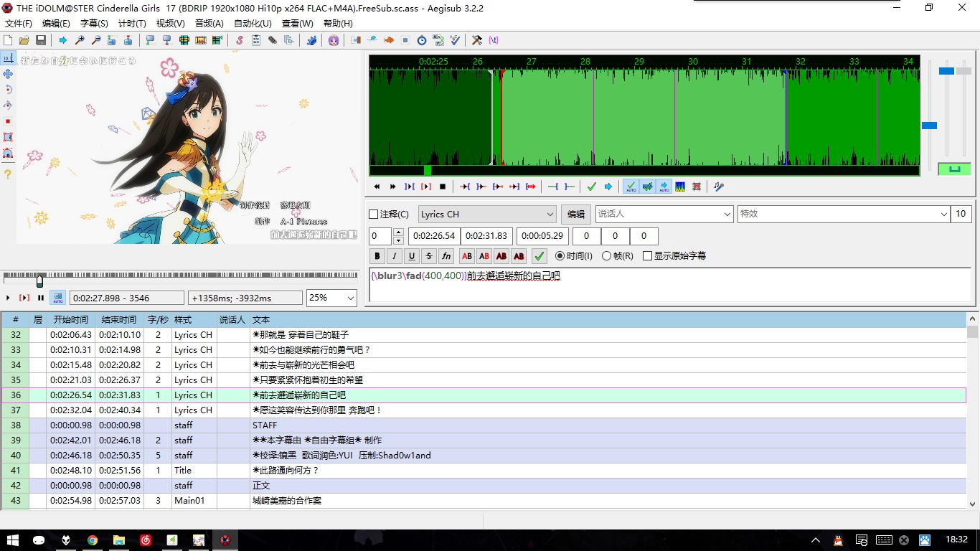This screenshot has width=980, height=551.
Task: Toggle the tag hiding {\t} icon
Action: [494, 40]
